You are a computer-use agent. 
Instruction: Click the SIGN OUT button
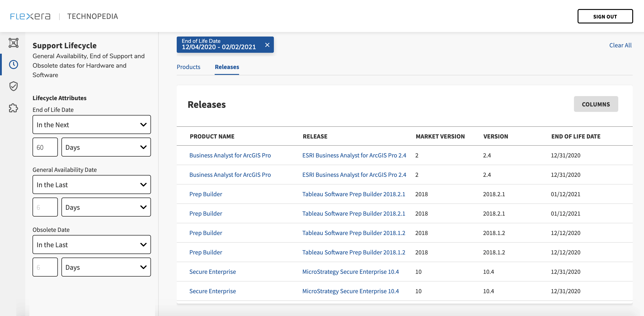tap(605, 16)
